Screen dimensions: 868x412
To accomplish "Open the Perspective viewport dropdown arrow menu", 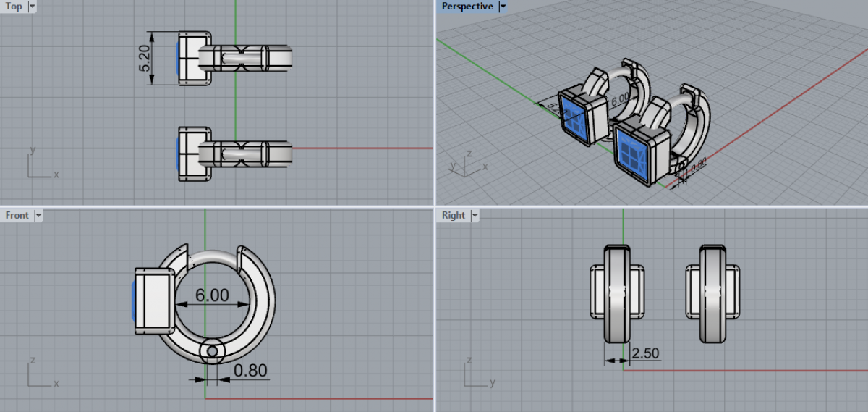I will [503, 7].
